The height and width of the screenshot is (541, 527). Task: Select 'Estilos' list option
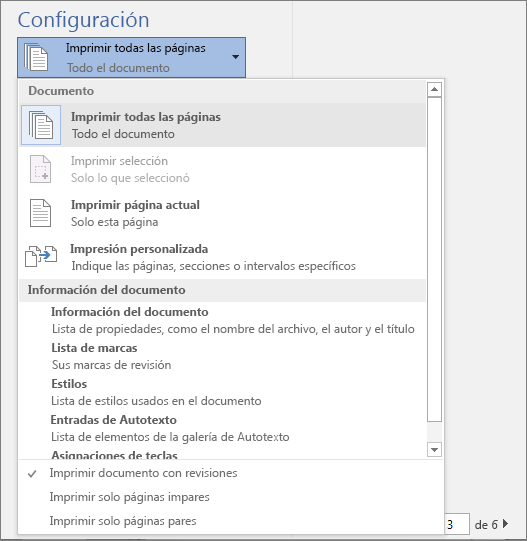tap(223, 392)
